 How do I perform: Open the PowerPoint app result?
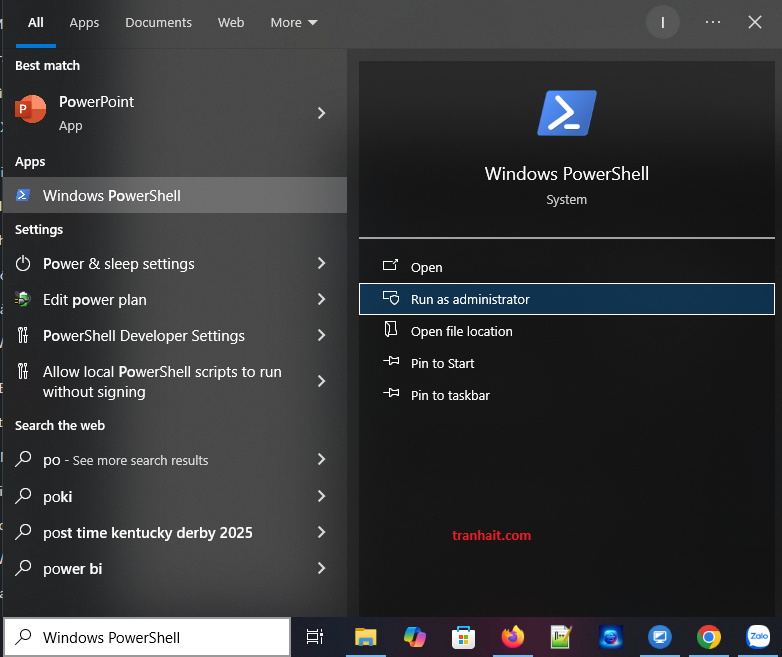coord(175,113)
